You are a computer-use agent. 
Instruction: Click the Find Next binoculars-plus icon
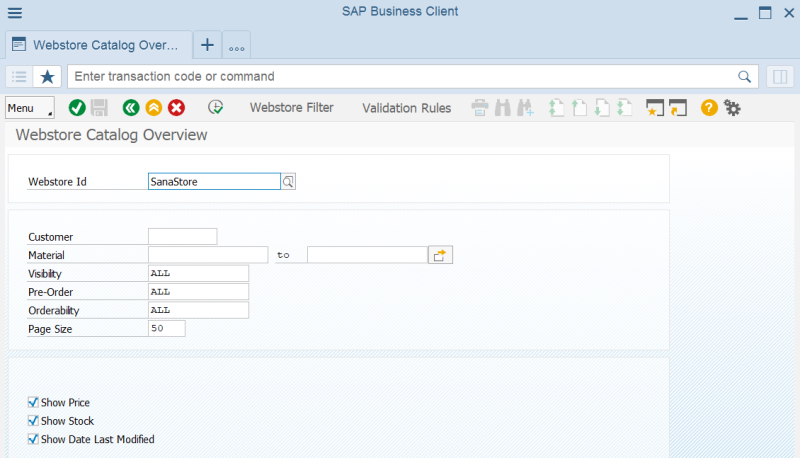tap(526, 108)
